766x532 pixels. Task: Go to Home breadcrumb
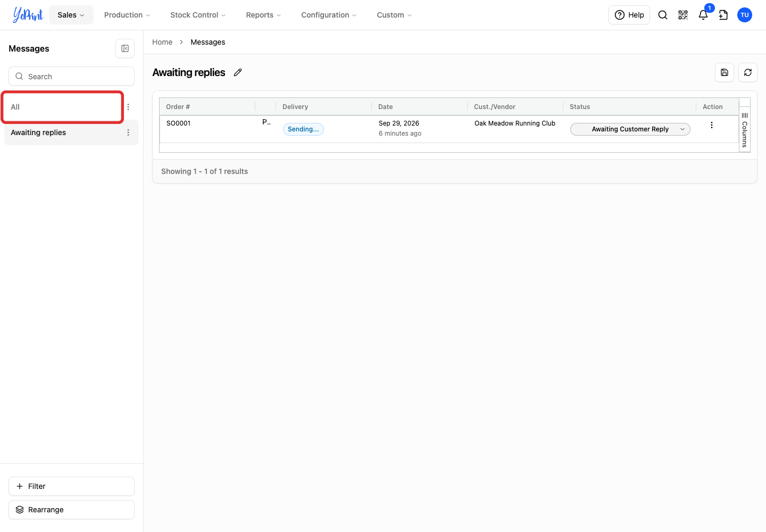(162, 42)
